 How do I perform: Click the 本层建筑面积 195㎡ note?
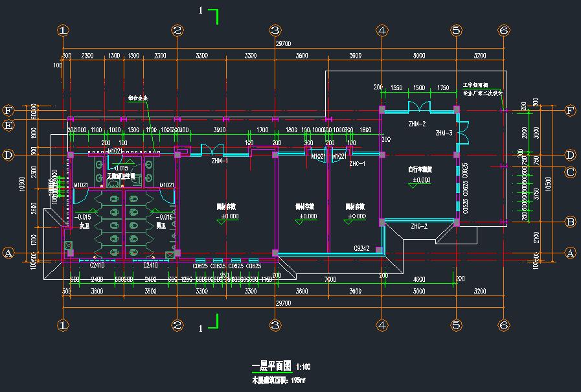click(x=279, y=380)
